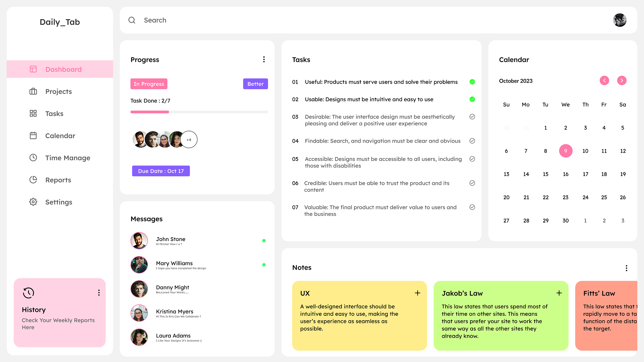
Task: Open the Reports pie chart icon
Action: click(33, 180)
